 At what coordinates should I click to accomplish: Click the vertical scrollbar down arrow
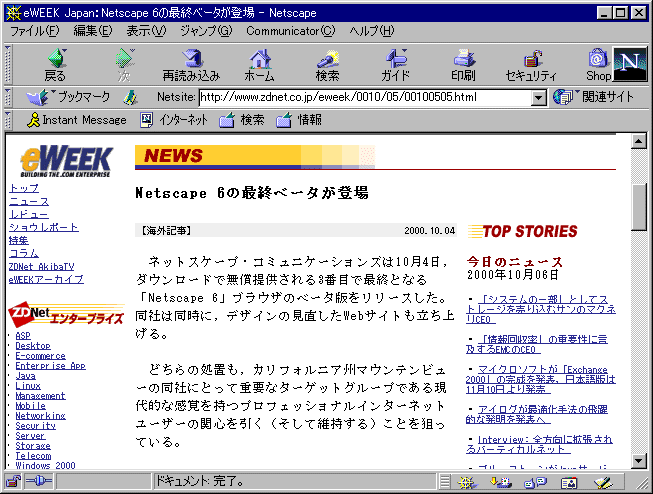tap(638, 461)
